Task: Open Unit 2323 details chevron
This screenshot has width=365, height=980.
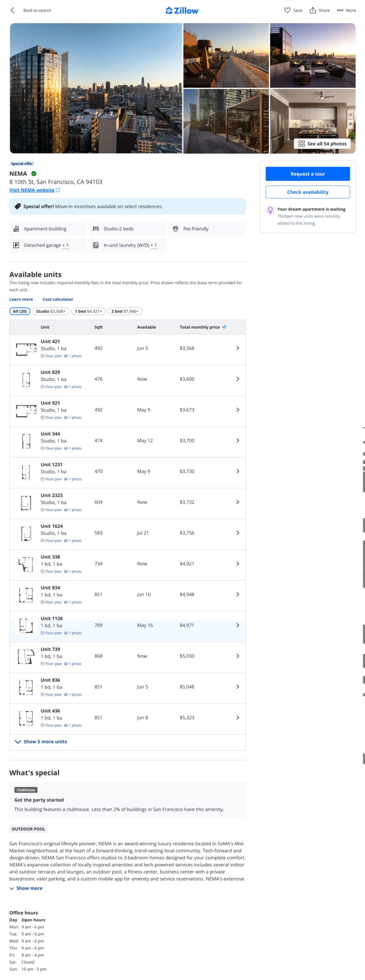Action: coord(238,502)
